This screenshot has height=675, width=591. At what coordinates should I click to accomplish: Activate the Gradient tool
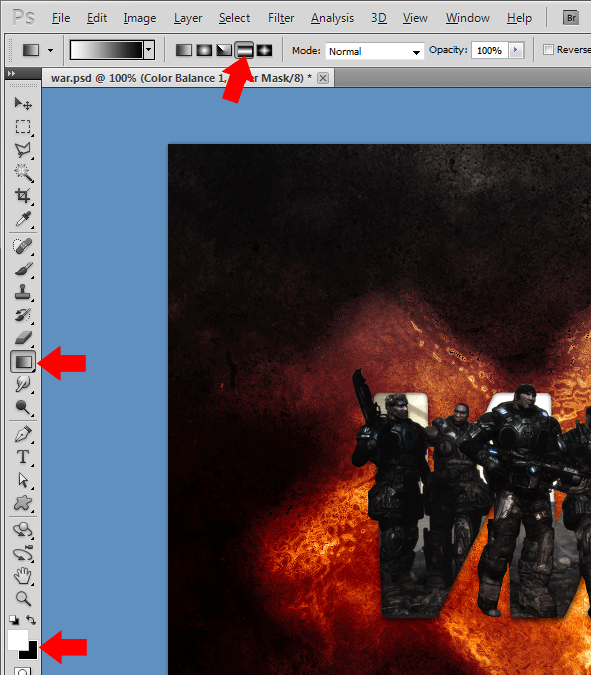[x=23, y=362]
